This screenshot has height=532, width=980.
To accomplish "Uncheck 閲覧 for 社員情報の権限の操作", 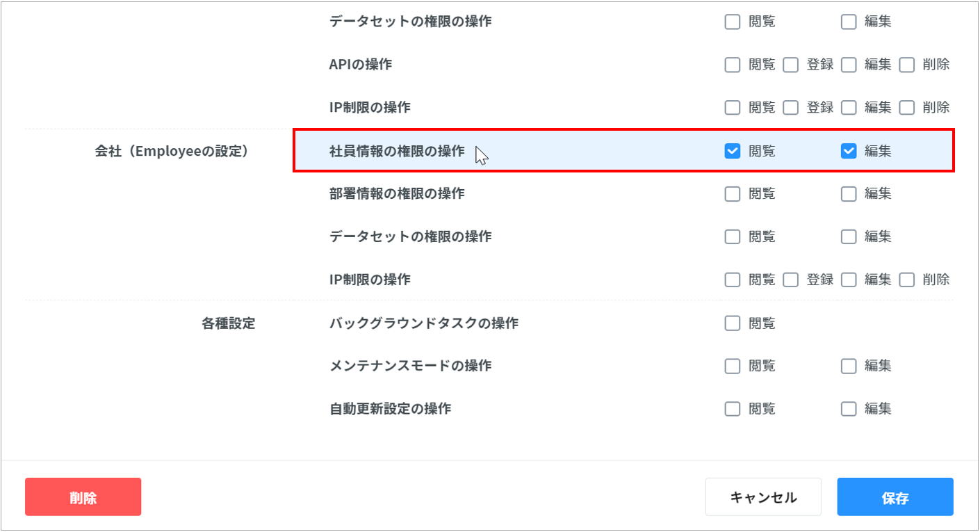I will coord(733,151).
